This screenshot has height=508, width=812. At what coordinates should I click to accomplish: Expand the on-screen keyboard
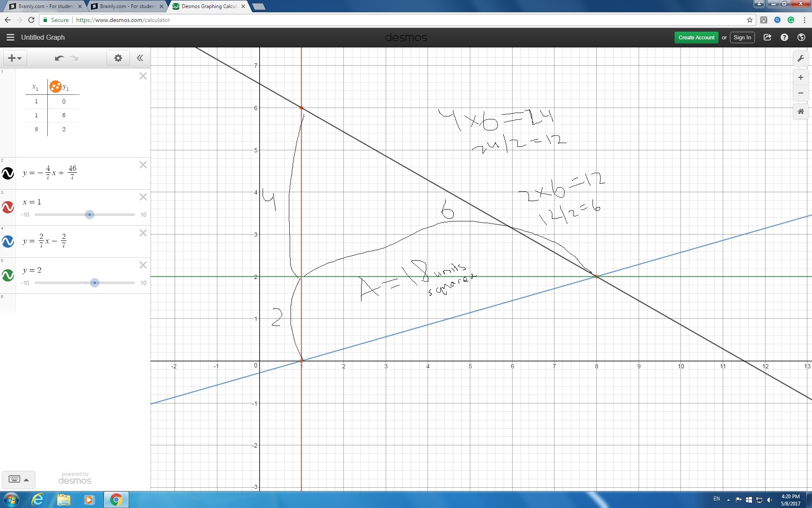[19, 479]
